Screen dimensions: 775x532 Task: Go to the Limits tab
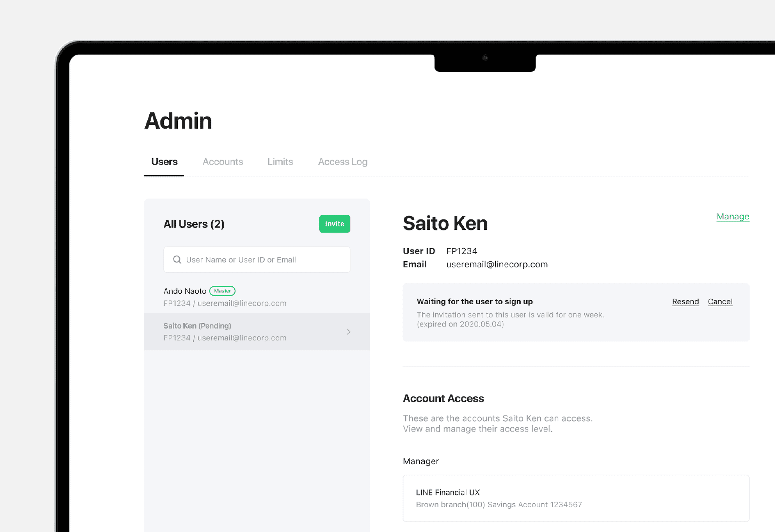tap(280, 162)
